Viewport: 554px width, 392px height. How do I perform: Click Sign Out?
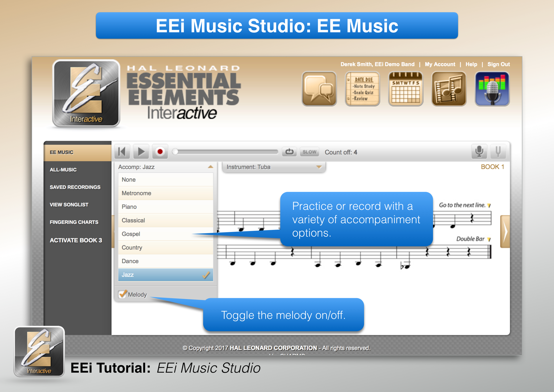(499, 64)
